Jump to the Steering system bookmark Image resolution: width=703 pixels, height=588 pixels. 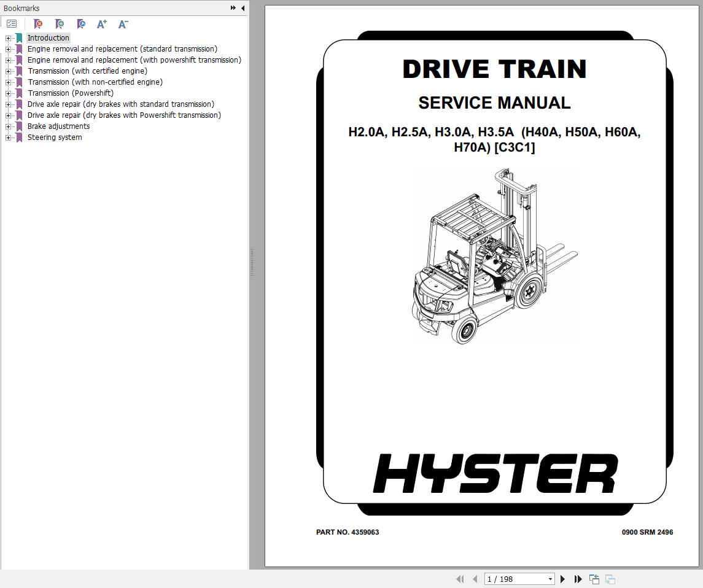click(55, 137)
